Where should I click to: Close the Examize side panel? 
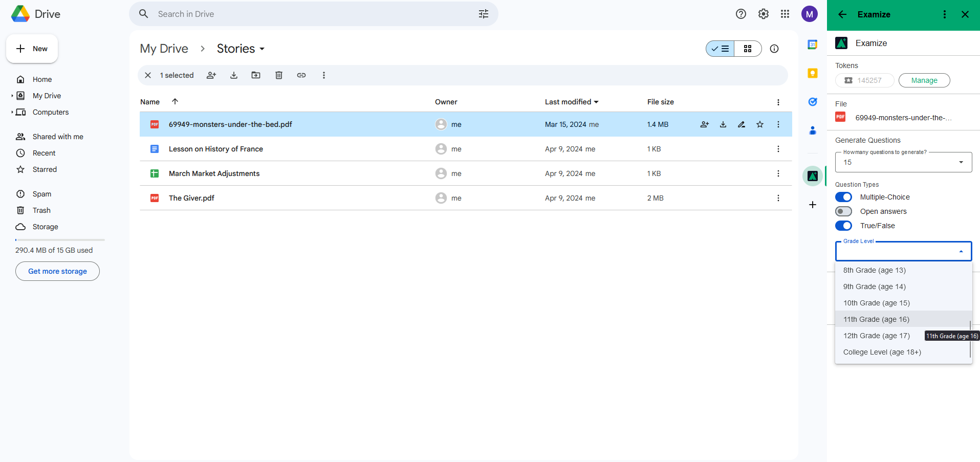click(965, 14)
